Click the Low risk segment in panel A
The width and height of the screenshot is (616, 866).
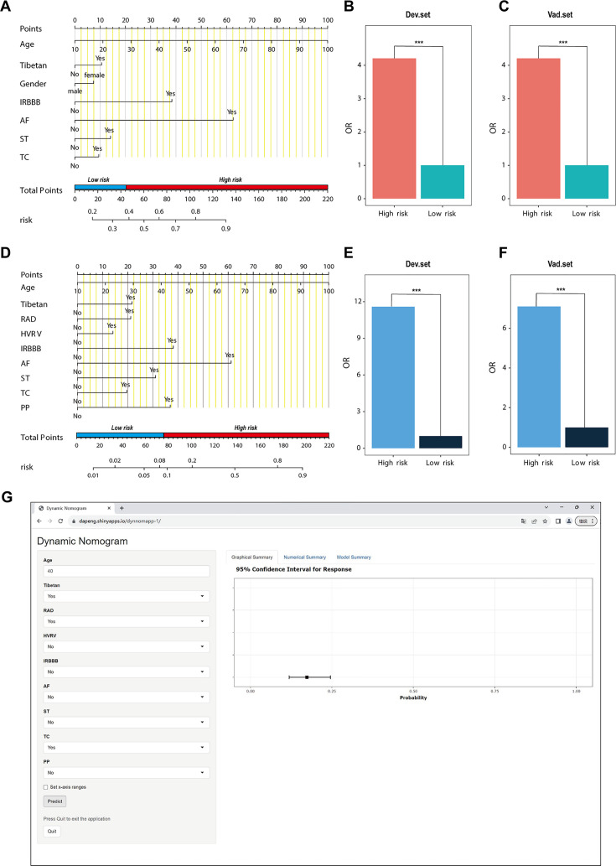coord(101,187)
